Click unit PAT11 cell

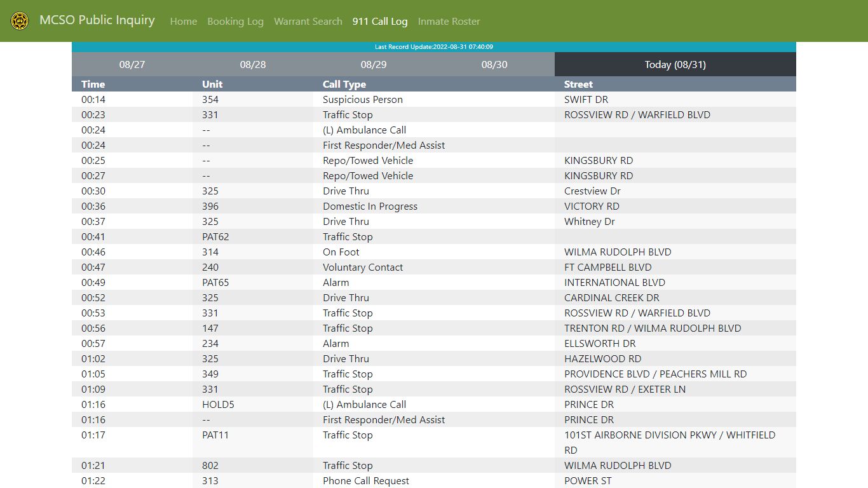[x=253, y=442]
